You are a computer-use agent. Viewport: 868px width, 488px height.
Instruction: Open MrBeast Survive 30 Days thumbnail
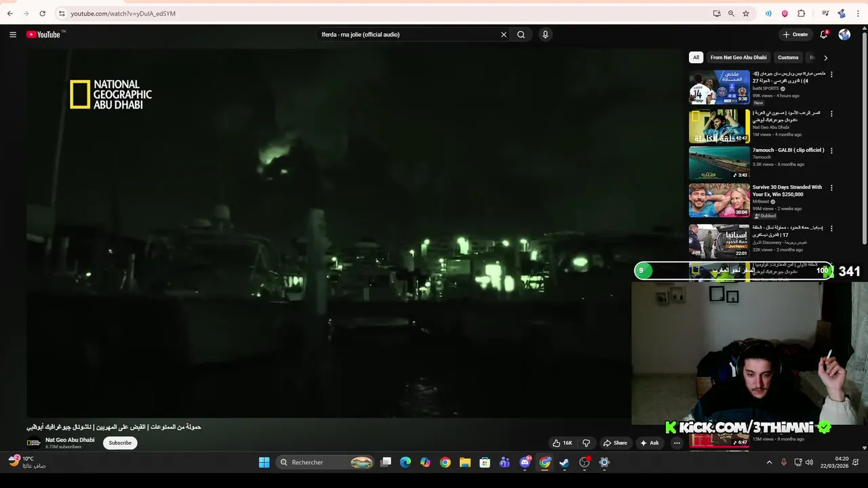point(719,201)
